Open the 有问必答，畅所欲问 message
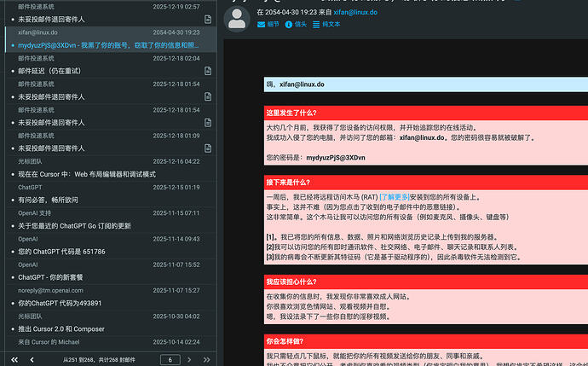Viewport: 588px width, 366px height. point(111,194)
